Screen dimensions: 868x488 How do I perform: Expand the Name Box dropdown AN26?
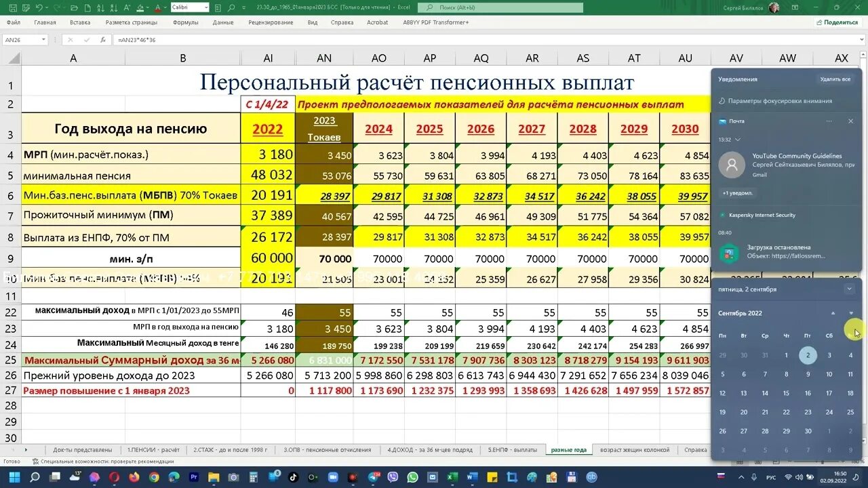pyautogui.click(x=43, y=40)
